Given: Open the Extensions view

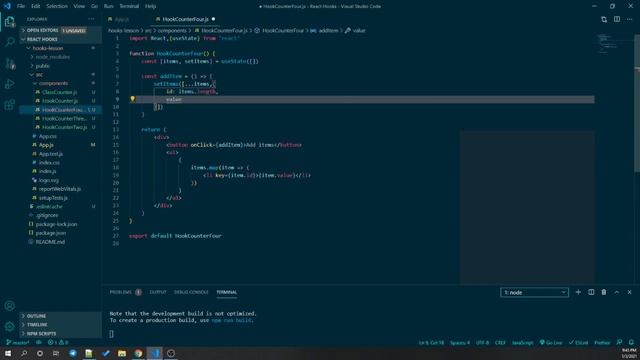Looking at the screenshot, I should (10, 104).
